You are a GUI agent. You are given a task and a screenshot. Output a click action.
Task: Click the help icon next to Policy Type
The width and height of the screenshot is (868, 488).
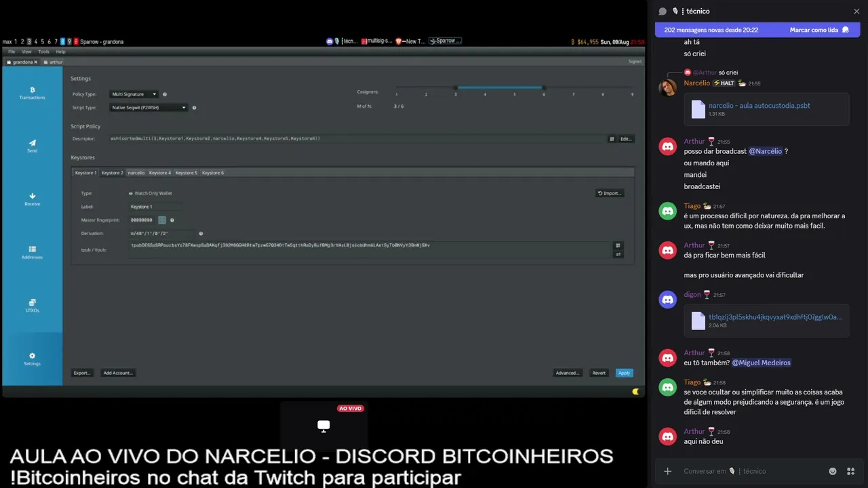[165, 94]
